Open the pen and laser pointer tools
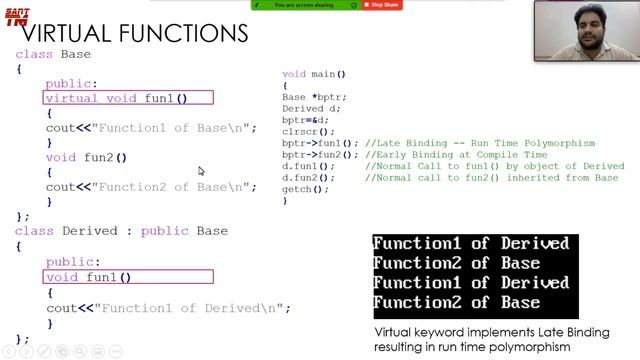Screen dimensions: 640x360 [x=44, y=351]
